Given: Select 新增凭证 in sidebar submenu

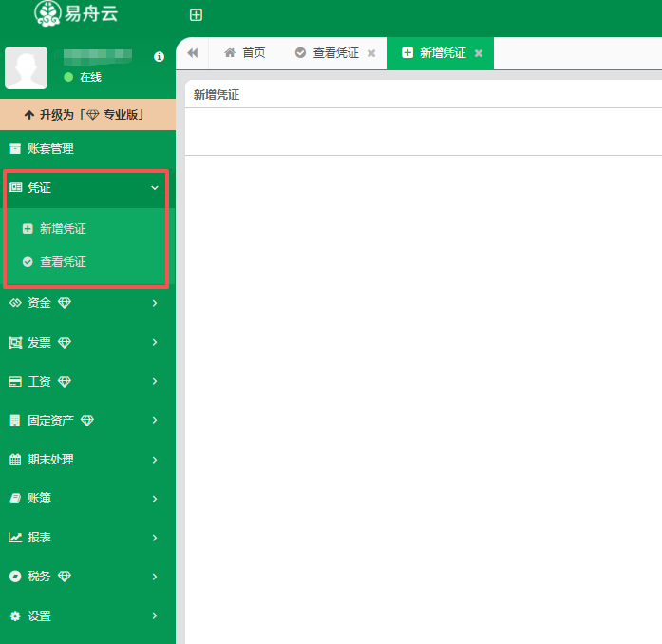Looking at the screenshot, I should (x=63, y=229).
